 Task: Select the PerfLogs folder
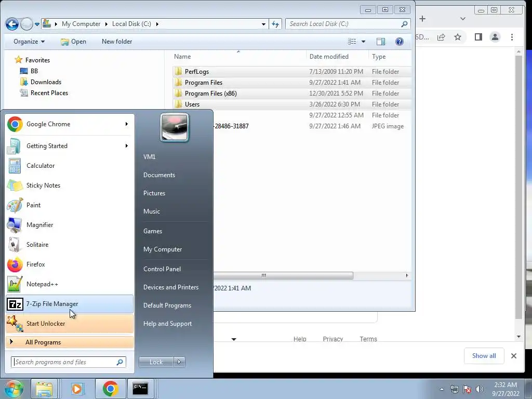(x=292, y=72)
